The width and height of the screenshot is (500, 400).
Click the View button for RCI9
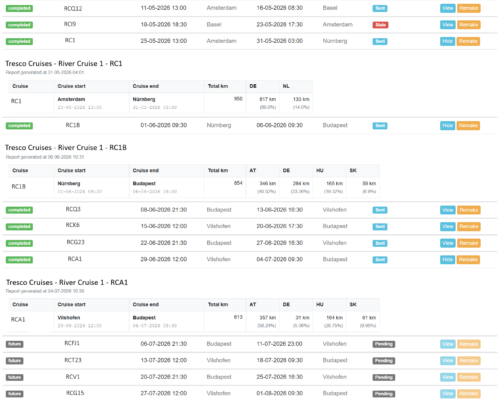pyautogui.click(x=448, y=25)
